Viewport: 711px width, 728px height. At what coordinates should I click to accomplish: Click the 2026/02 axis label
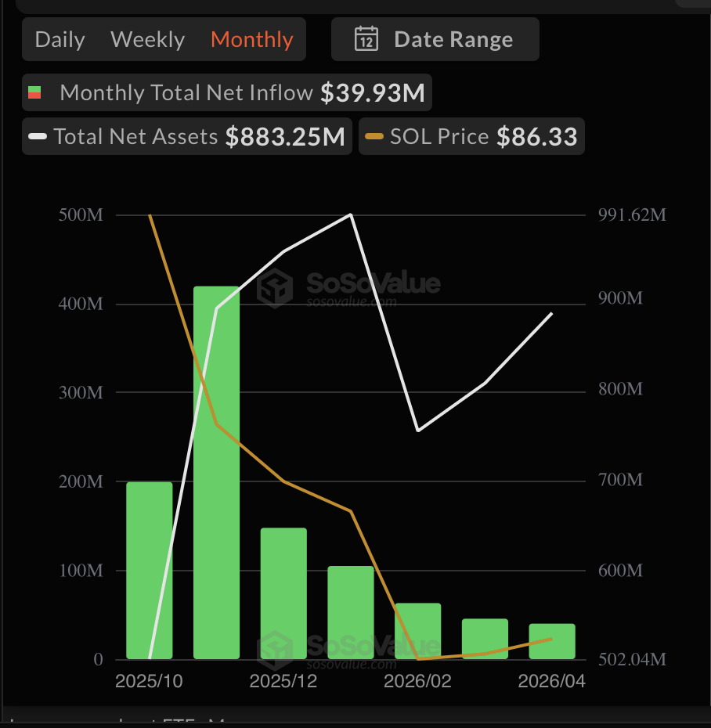pyautogui.click(x=417, y=681)
